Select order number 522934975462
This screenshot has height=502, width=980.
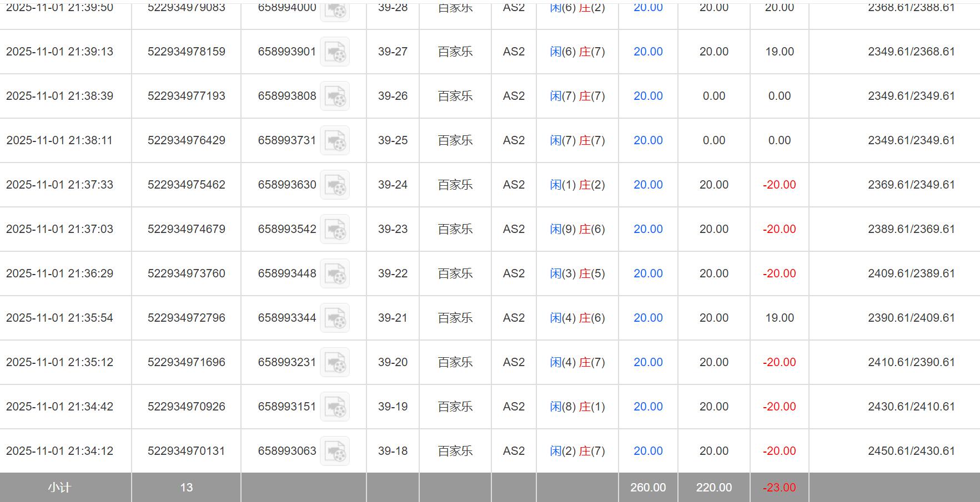point(187,185)
